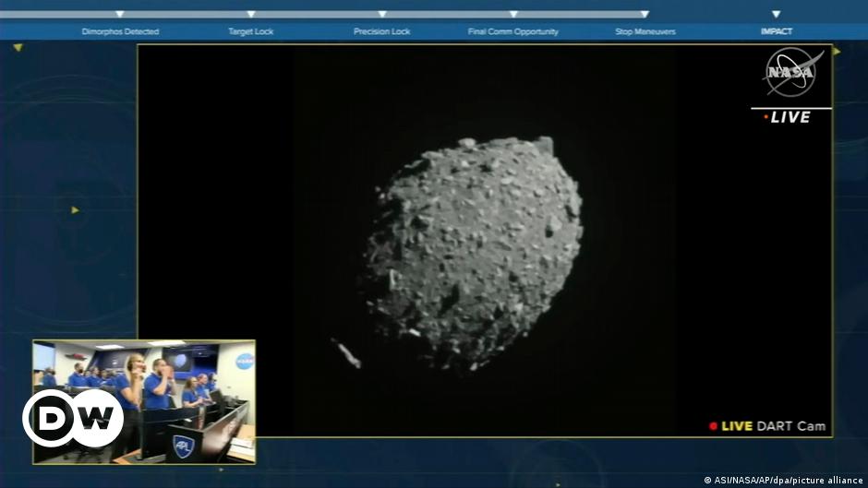868x488 pixels.
Task: Click the red dot beside LIVE DART Cam
Action: (713, 426)
